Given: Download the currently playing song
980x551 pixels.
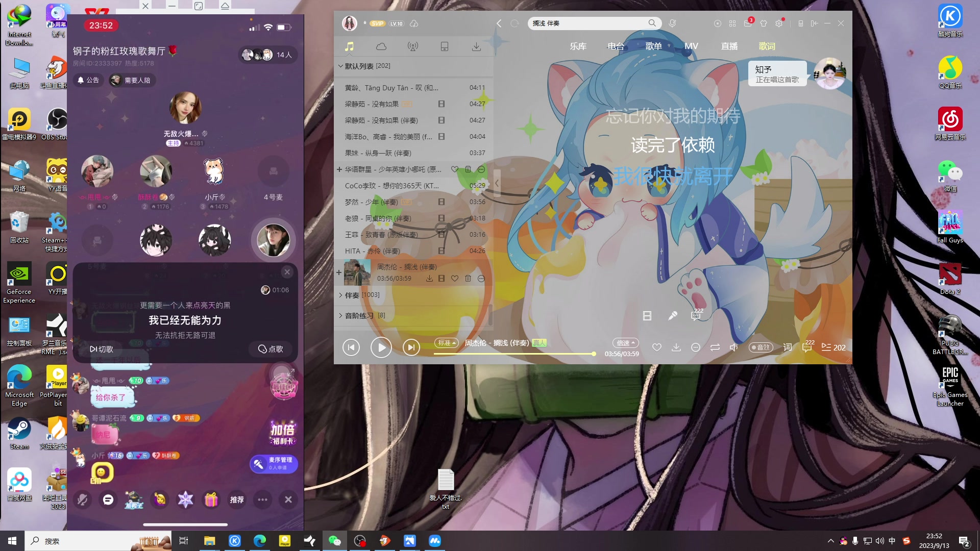Looking at the screenshot, I should pos(676,347).
